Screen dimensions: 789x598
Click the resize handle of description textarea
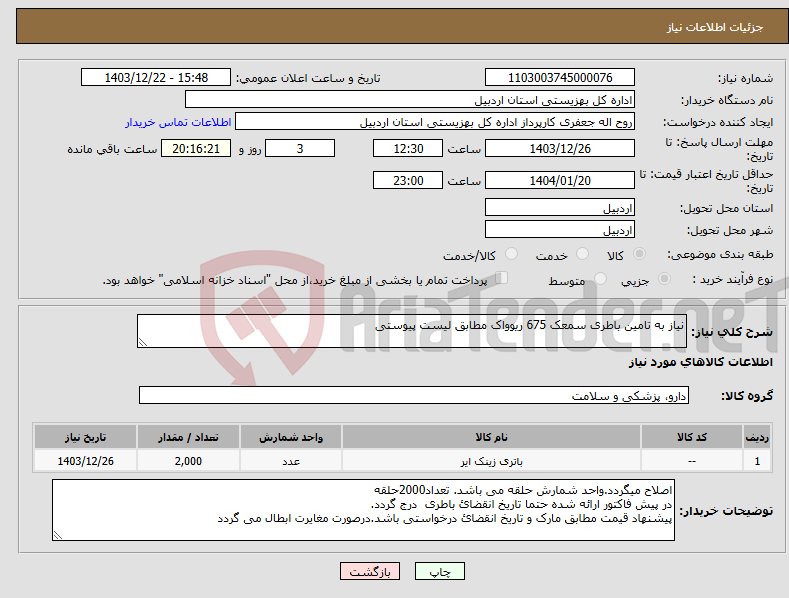point(142,343)
